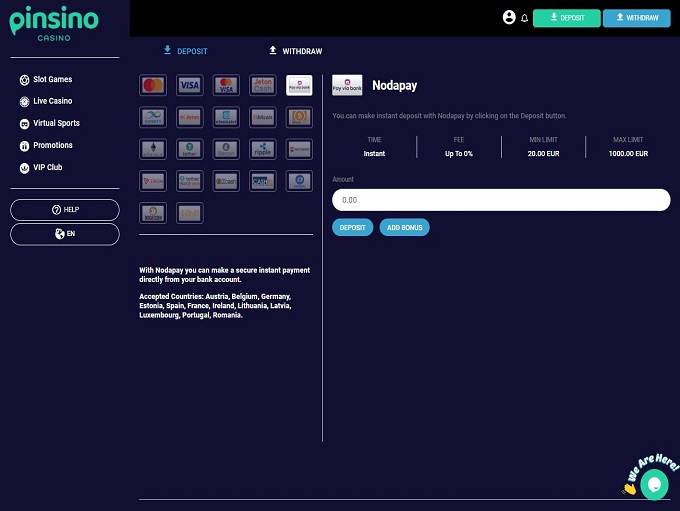
Task: Switch to the Deposit tab
Action: [x=185, y=51]
